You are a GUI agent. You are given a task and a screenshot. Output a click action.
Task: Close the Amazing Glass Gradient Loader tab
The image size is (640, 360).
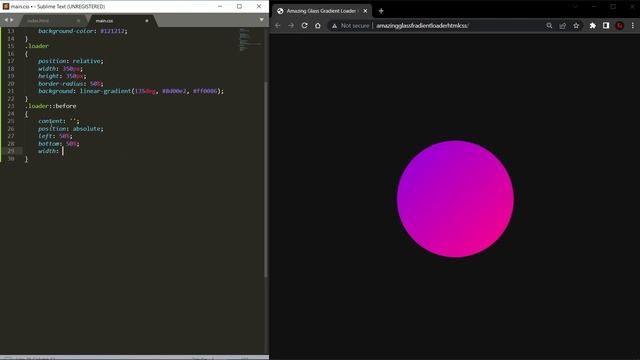pyautogui.click(x=365, y=11)
